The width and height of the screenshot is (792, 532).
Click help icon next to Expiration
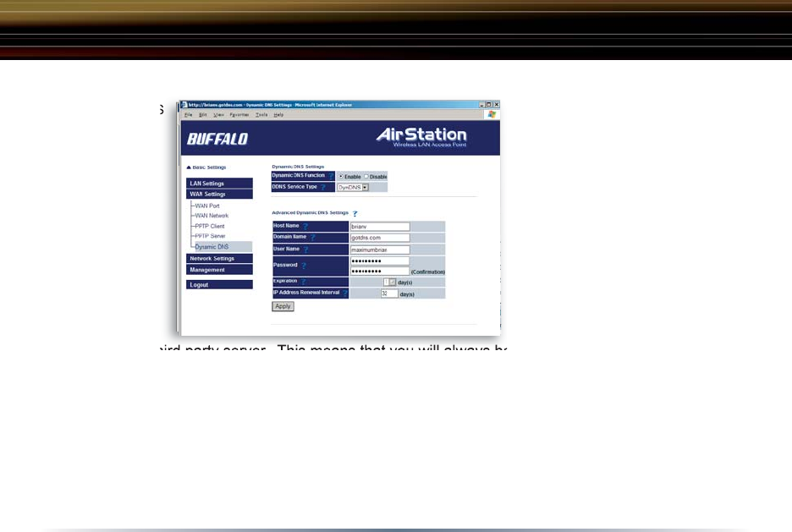tap(303, 282)
